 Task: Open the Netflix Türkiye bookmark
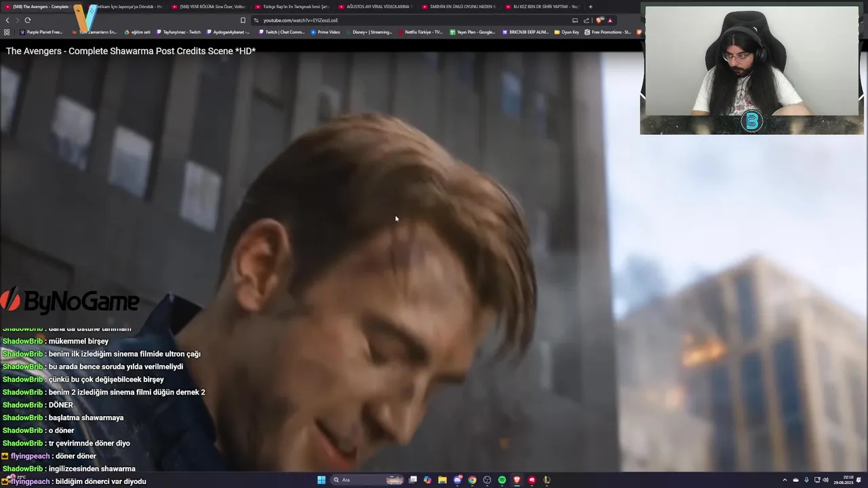click(420, 32)
